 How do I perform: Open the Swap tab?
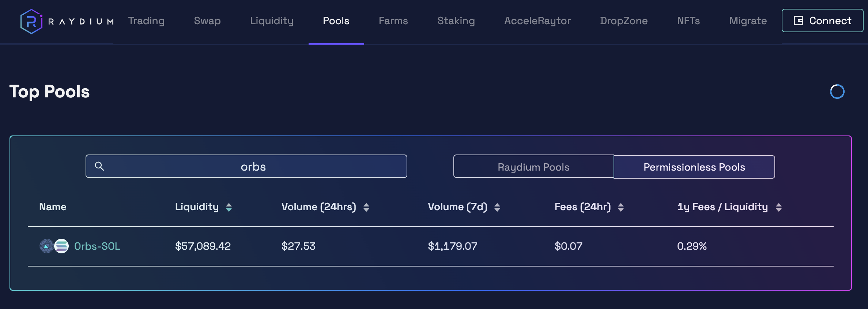[x=207, y=21]
